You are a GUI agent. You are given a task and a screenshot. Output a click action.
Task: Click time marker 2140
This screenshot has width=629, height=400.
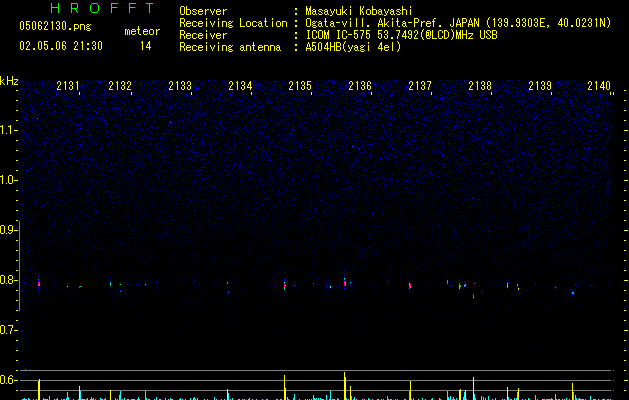(599, 85)
